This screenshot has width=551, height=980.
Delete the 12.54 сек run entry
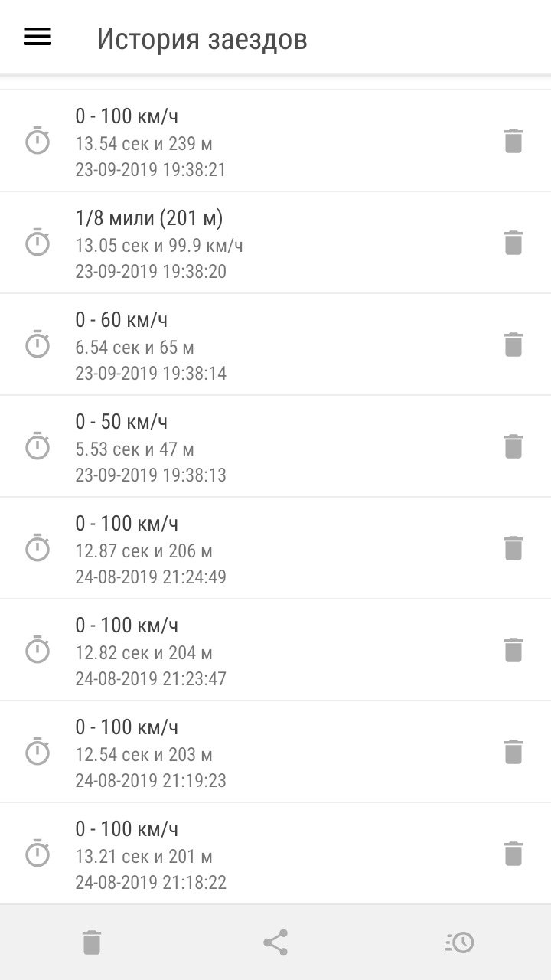[513, 752]
